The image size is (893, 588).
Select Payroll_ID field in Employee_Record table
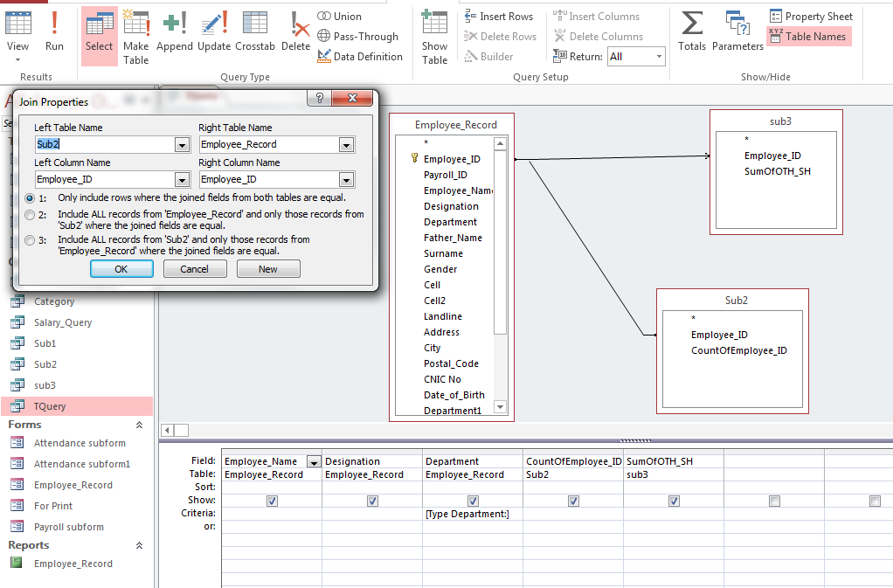[446, 176]
